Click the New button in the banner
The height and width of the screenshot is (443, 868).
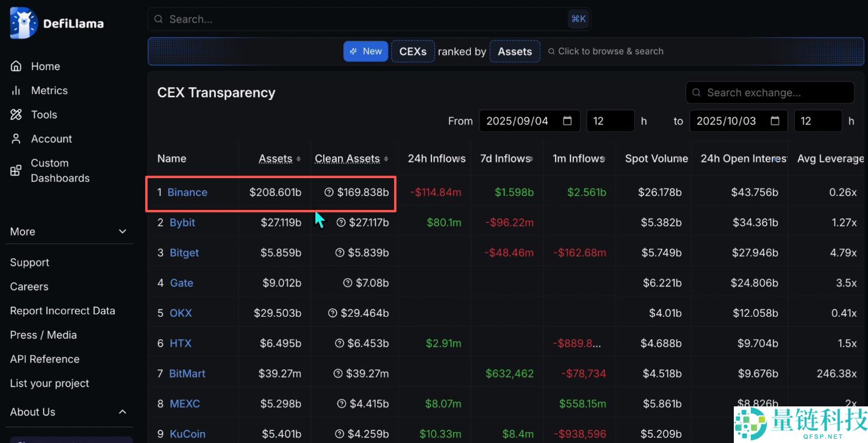365,51
